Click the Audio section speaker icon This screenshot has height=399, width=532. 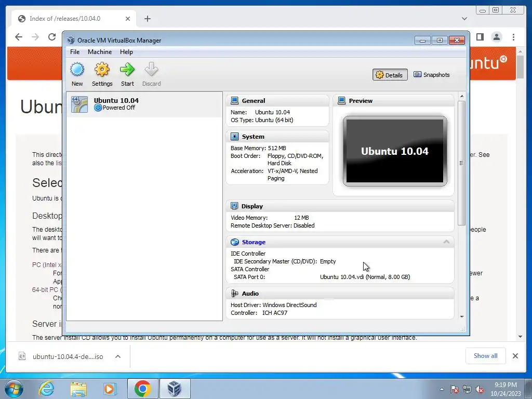(234, 293)
